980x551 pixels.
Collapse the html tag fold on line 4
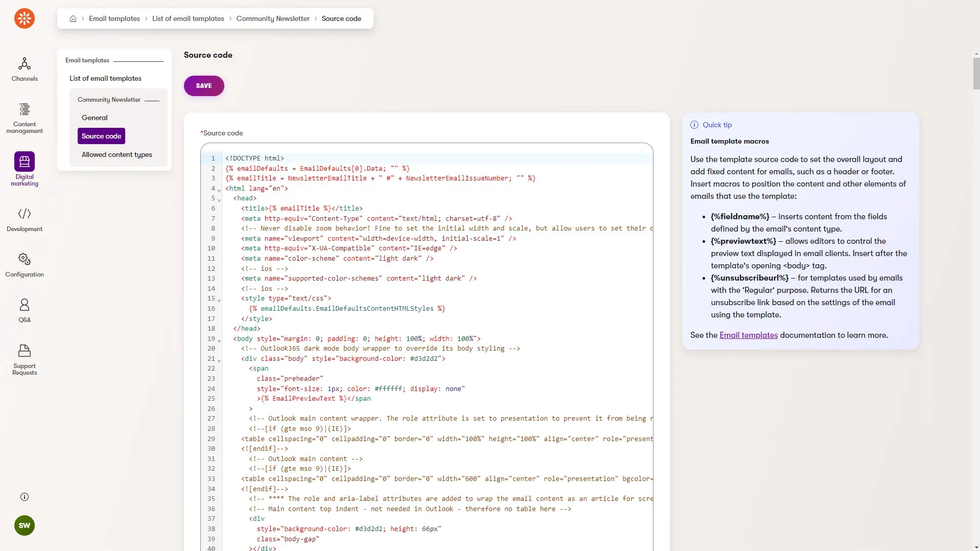pyautogui.click(x=219, y=190)
